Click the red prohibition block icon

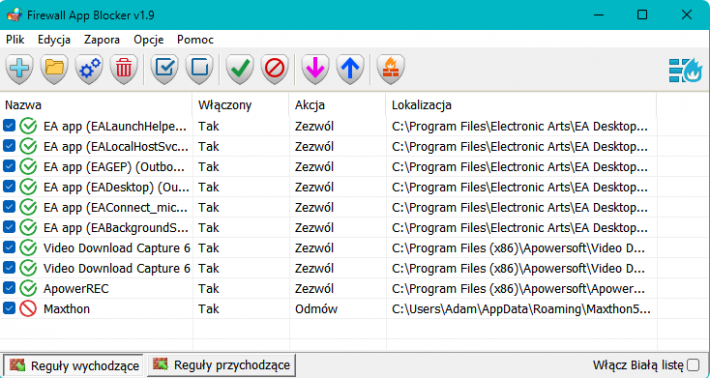[x=274, y=69]
